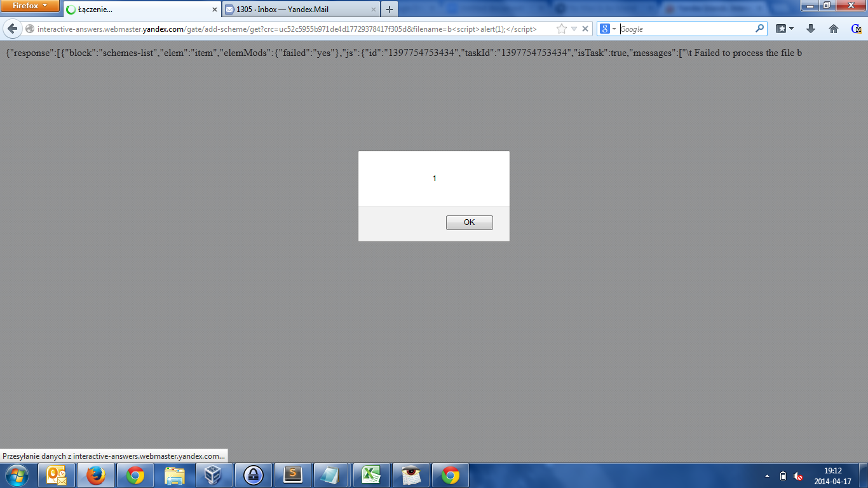Click the GM add-on toolbar icon
Image resolution: width=868 pixels, height=488 pixels.
(x=856, y=29)
